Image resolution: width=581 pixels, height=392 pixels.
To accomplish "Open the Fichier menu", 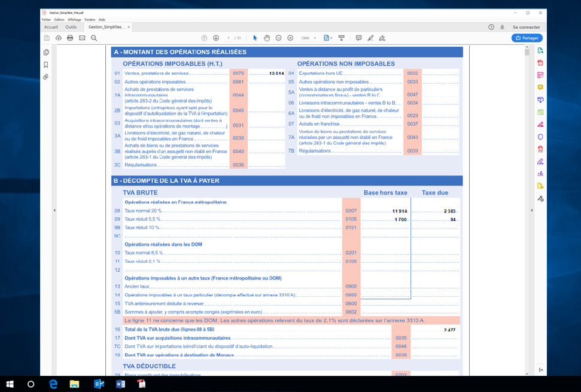I will pyautogui.click(x=46, y=19).
